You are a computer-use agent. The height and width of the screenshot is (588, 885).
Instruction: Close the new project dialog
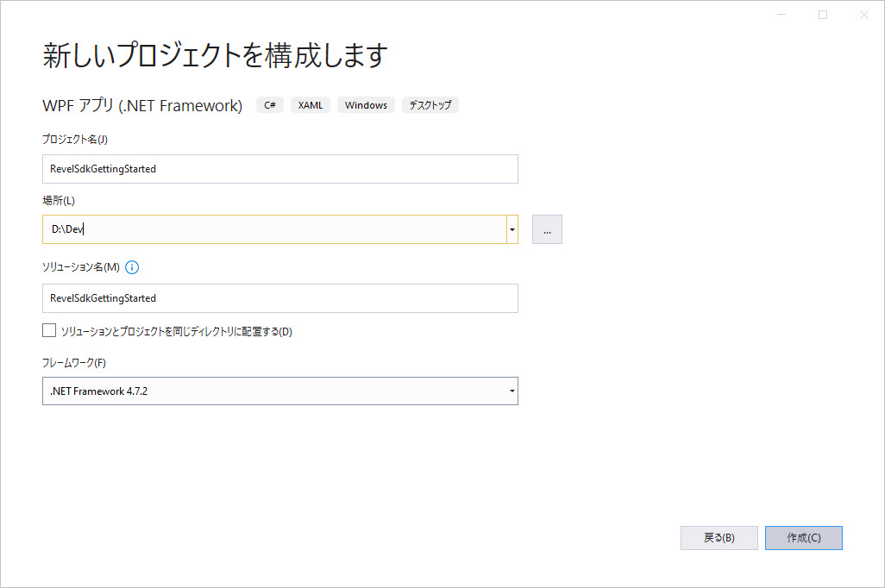click(863, 15)
